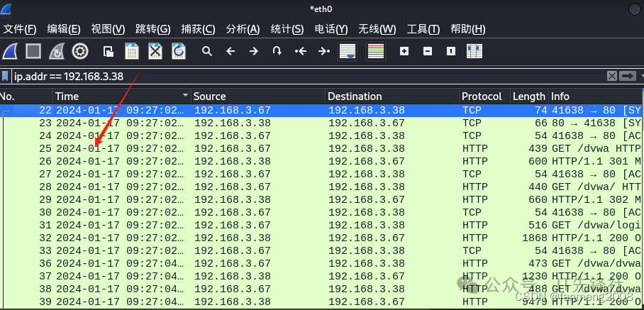This screenshot has width=644, height=310.
Task: Open the 分析(A) analyze menu
Action: 243,29
